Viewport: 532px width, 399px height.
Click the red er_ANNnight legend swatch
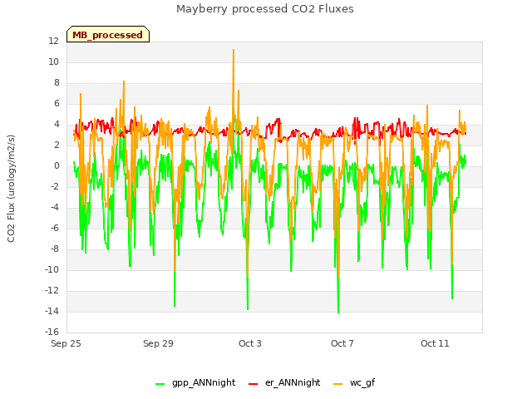[x=253, y=384]
